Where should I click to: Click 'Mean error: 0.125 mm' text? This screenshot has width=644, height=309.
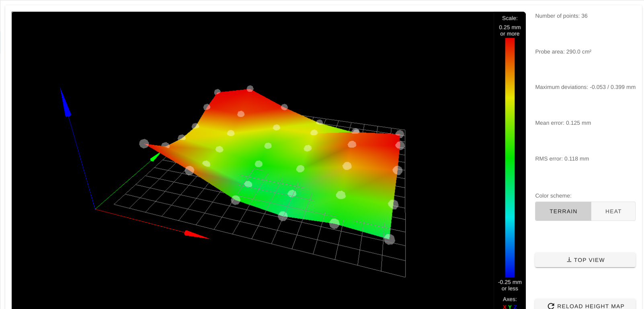[x=563, y=123]
